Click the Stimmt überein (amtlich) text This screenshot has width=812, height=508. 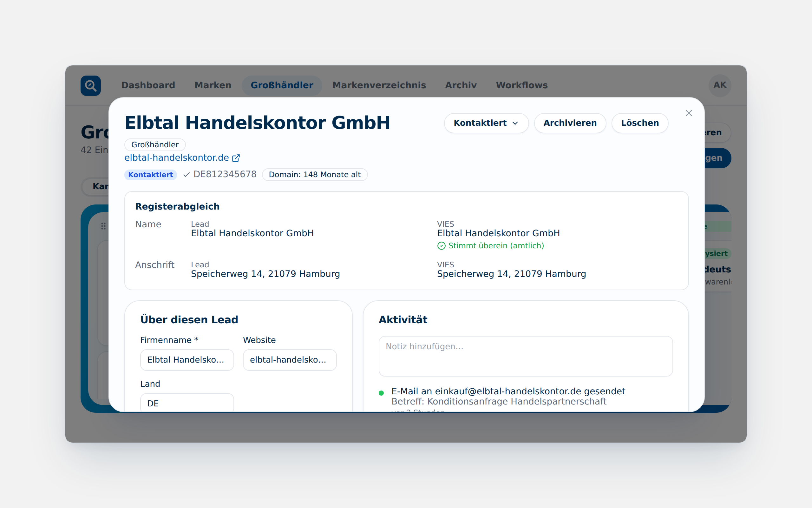click(496, 246)
